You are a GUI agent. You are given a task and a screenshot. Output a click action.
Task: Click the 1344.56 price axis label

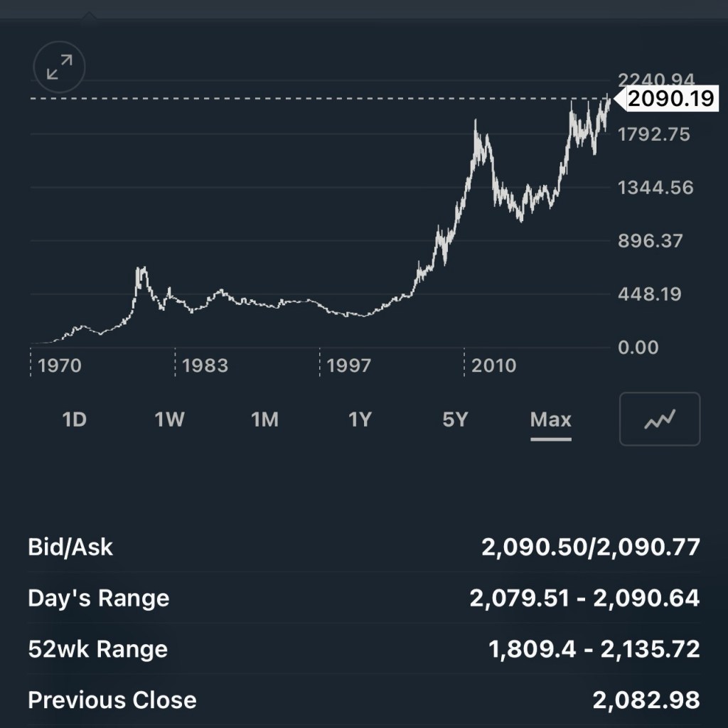click(x=655, y=188)
